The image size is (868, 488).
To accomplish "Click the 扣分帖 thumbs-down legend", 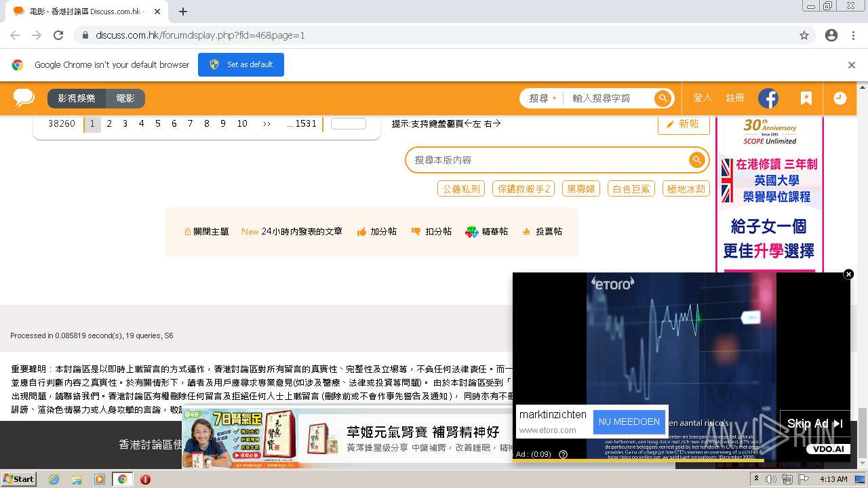I will pos(431,232).
